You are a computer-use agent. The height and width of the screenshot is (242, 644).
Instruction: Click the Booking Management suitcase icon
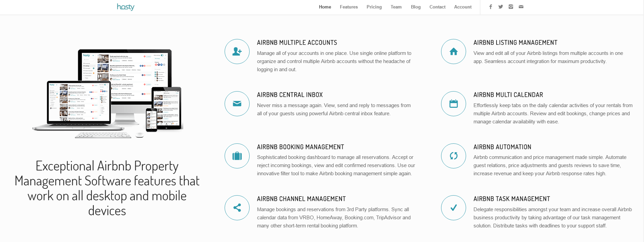pos(237,156)
